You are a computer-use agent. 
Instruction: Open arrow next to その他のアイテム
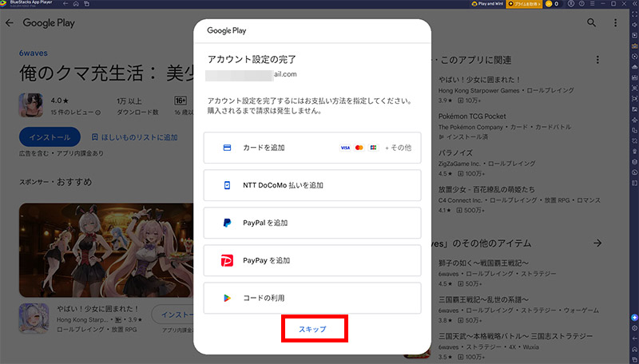coord(597,243)
